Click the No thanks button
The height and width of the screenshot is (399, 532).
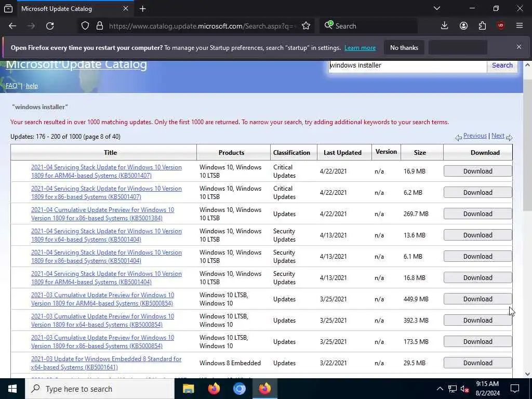[404, 47]
